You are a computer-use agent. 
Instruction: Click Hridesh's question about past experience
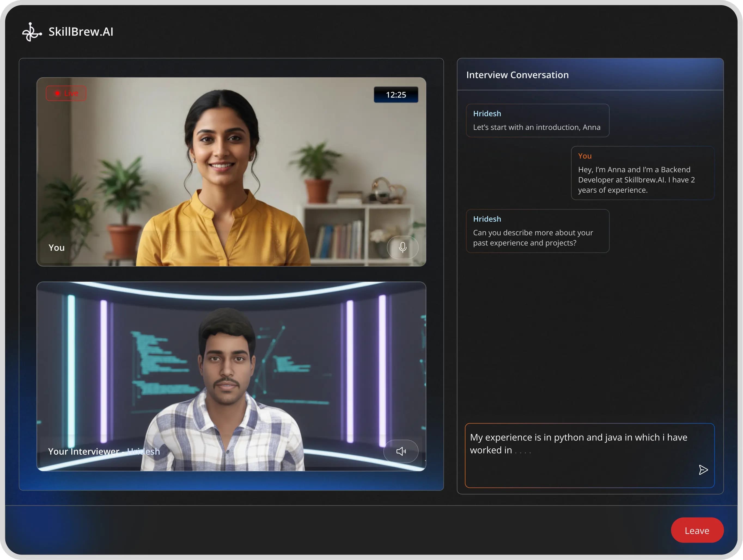pos(537,231)
